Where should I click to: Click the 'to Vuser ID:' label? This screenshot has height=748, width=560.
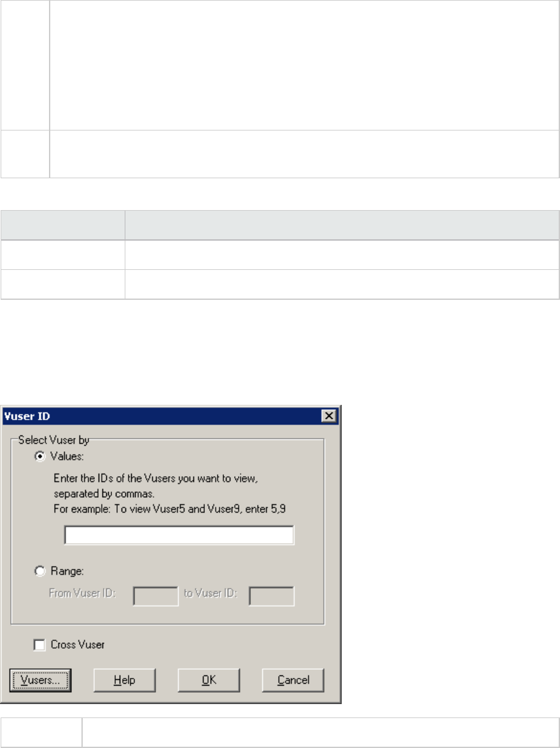[211, 593]
